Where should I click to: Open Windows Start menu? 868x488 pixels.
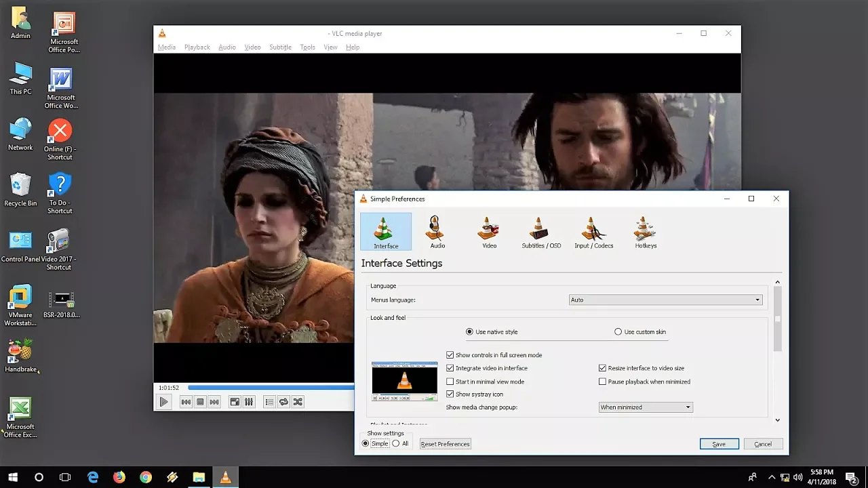(x=13, y=477)
